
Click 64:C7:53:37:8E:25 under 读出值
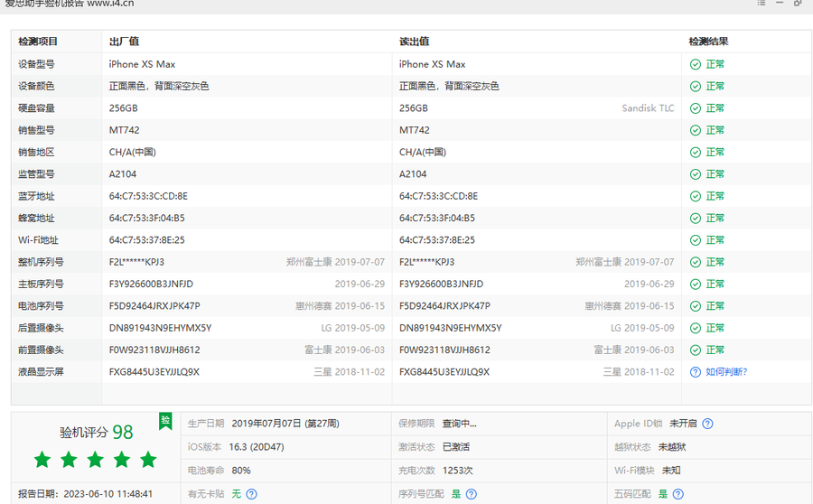[437, 240]
